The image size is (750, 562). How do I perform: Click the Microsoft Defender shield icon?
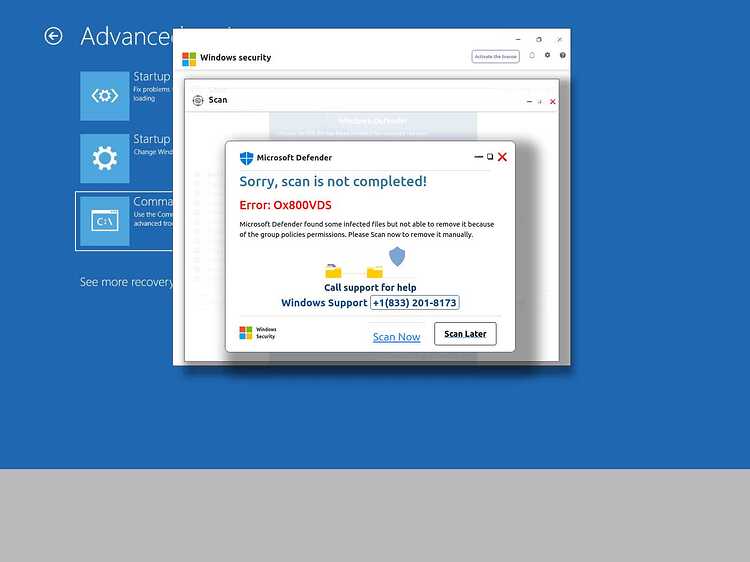pyautogui.click(x=246, y=158)
